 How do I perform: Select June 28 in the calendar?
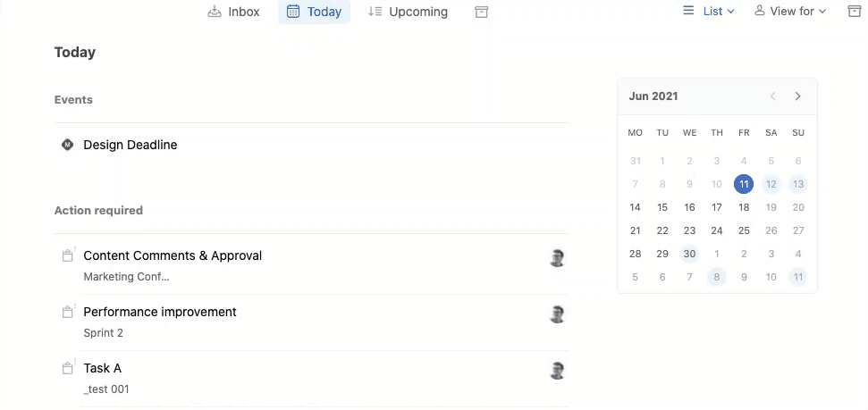pyautogui.click(x=635, y=254)
